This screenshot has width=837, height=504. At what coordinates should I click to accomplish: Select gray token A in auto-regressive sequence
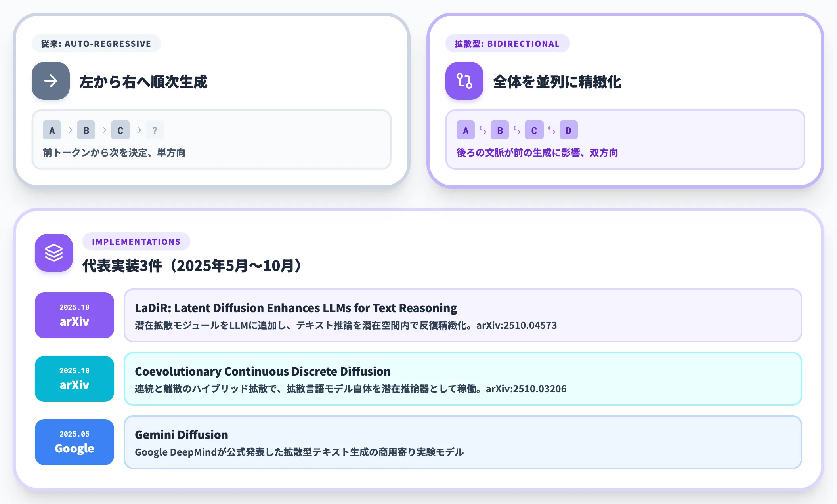click(52, 130)
